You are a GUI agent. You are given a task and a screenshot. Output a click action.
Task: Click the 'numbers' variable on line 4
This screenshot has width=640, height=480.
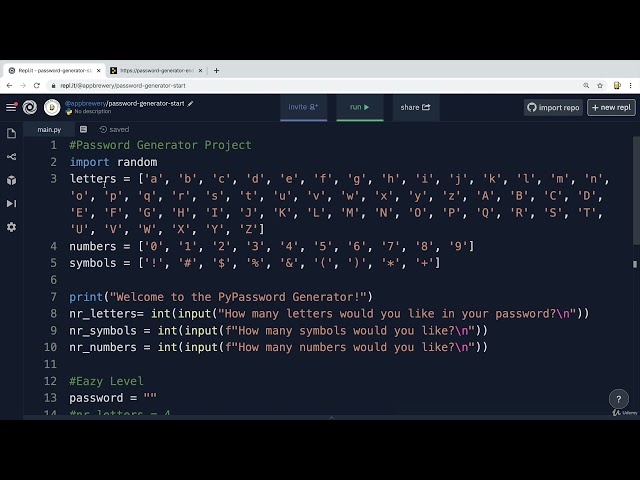point(93,247)
